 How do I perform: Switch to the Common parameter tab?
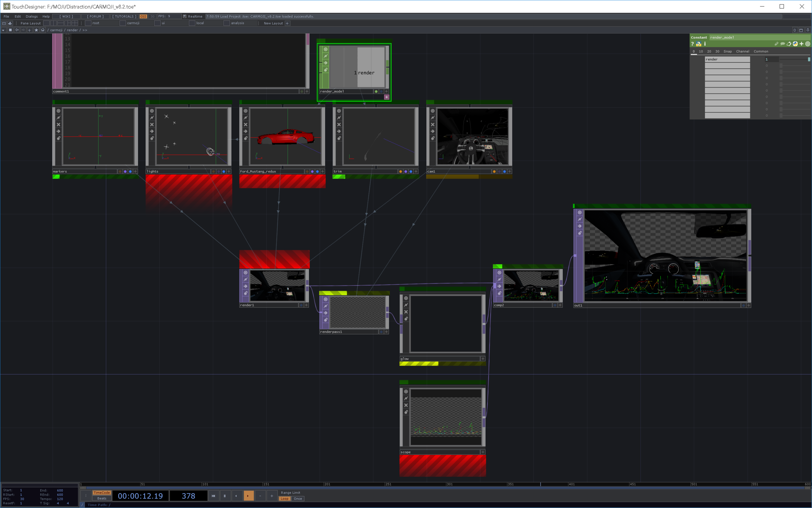point(761,51)
